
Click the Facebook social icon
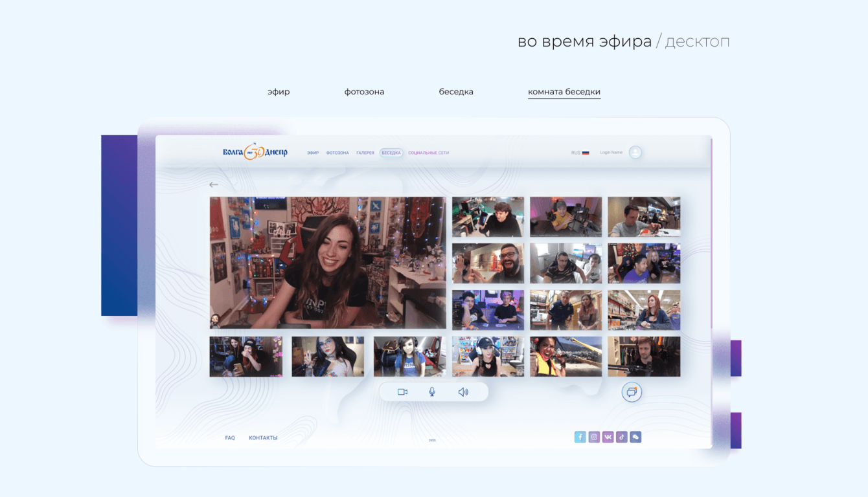tap(580, 437)
